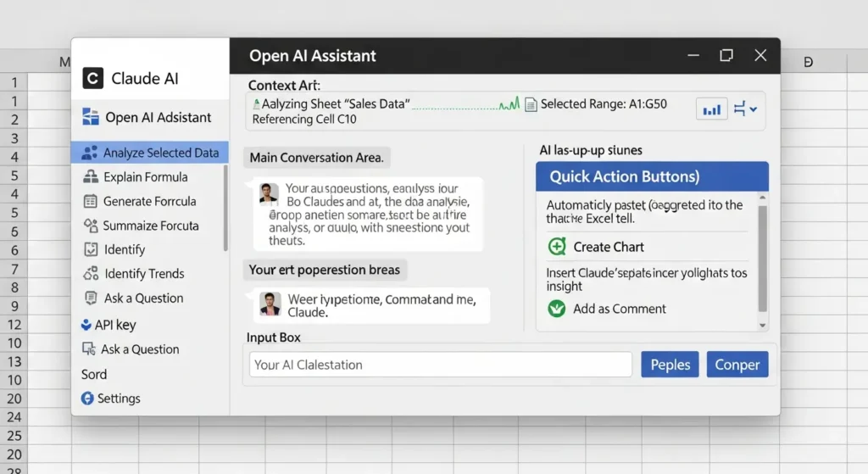The image size is (868, 474).
Task: Click the sidebar vertical scrollbar handle
Action: coord(225,208)
